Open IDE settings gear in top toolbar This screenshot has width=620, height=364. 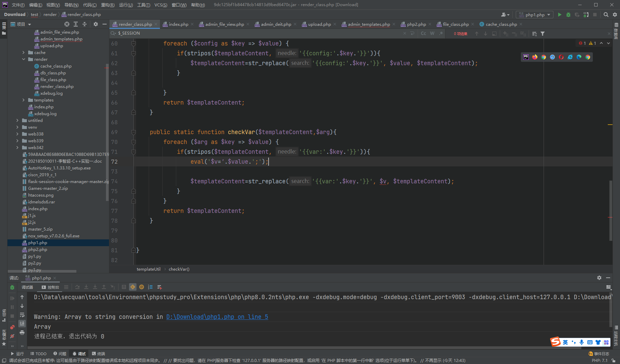(x=615, y=15)
